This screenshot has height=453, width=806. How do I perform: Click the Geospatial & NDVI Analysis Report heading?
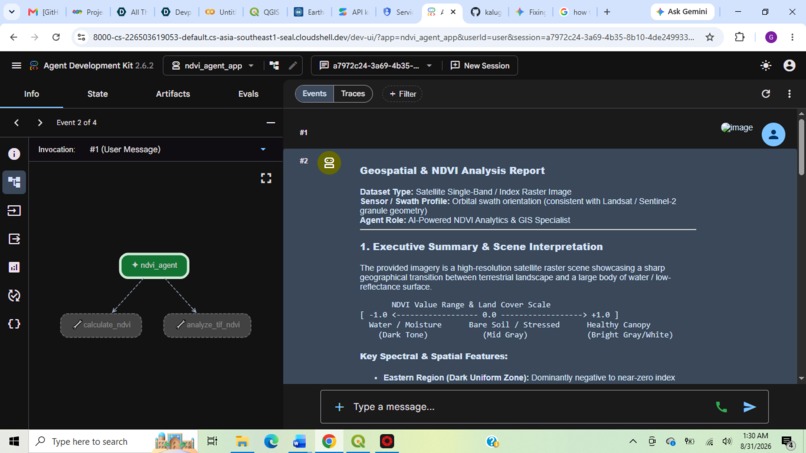click(452, 170)
